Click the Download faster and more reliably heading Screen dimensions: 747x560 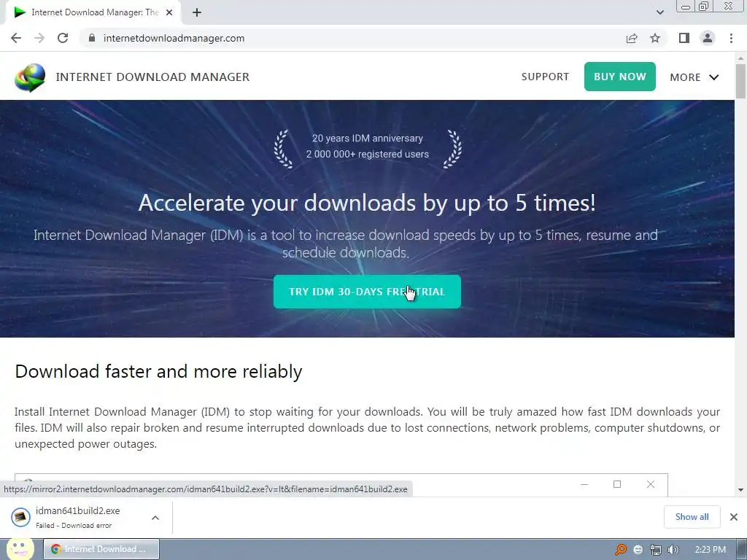[158, 371]
